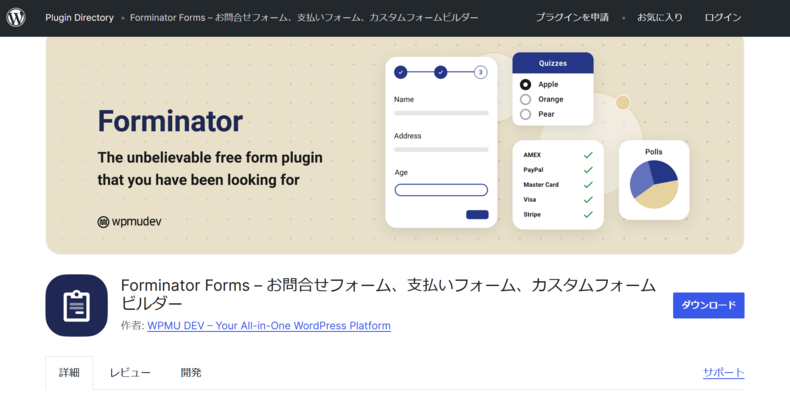Image resolution: width=790 pixels, height=405 pixels.
Task: Open Plugin Directory link in header
Action: (80, 18)
